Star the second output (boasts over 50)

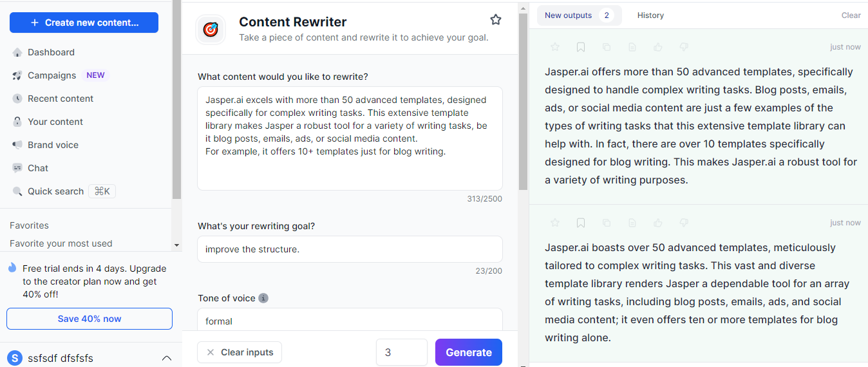pyautogui.click(x=555, y=223)
